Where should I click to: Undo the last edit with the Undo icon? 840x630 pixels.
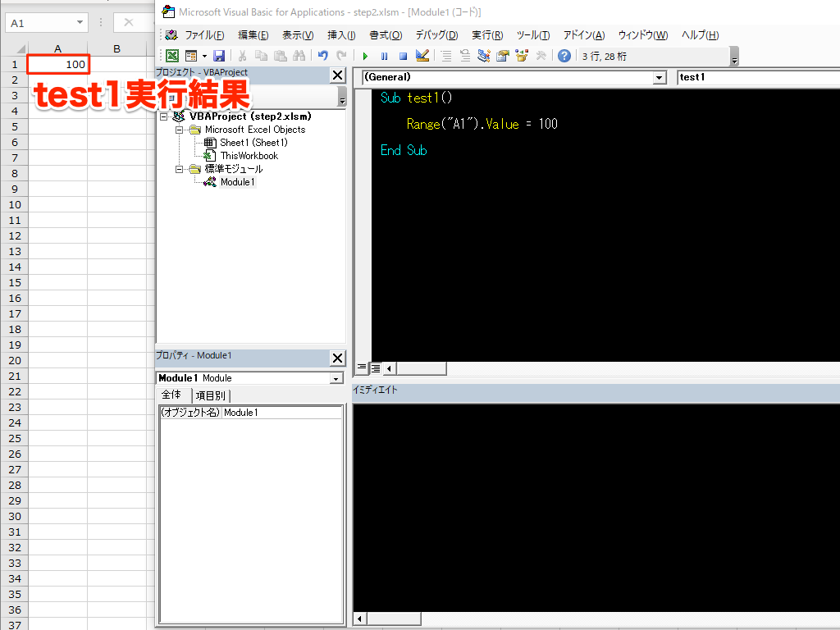[323, 55]
